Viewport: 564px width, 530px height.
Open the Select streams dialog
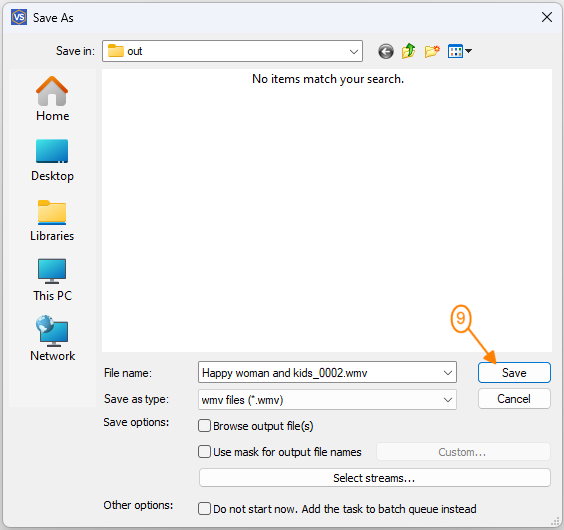coord(374,478)
